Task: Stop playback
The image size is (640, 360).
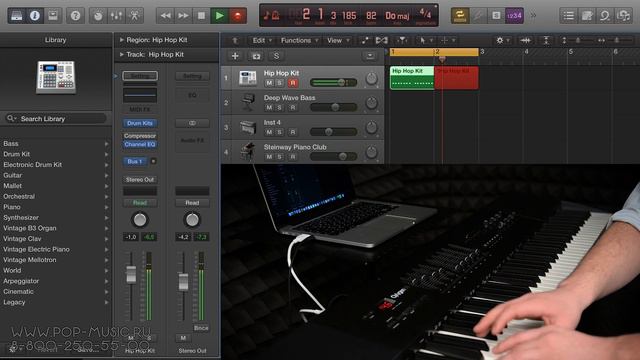Action: click(201, 16)
